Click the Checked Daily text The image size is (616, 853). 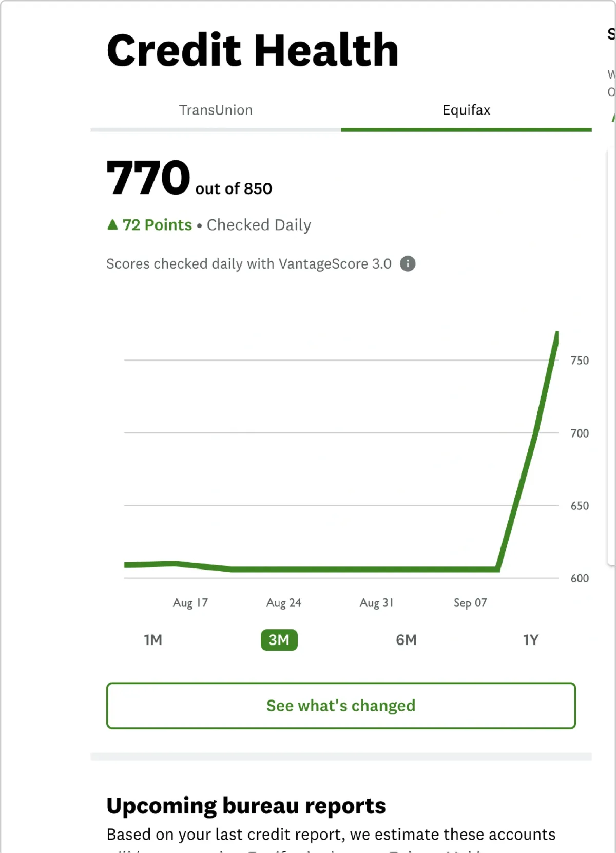point(259,225)
